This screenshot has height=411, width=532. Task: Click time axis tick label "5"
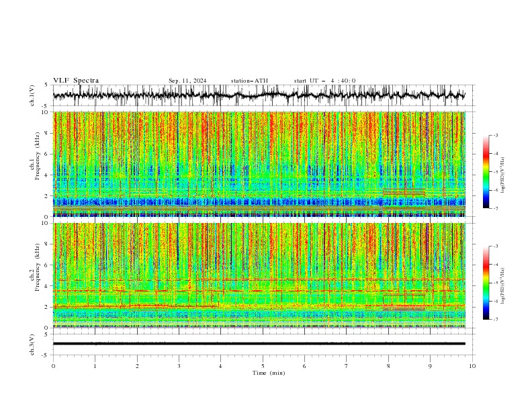(263, 366)
